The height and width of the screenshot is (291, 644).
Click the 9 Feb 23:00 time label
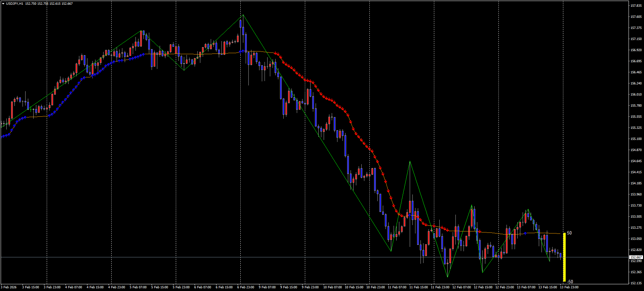(310, 287)
